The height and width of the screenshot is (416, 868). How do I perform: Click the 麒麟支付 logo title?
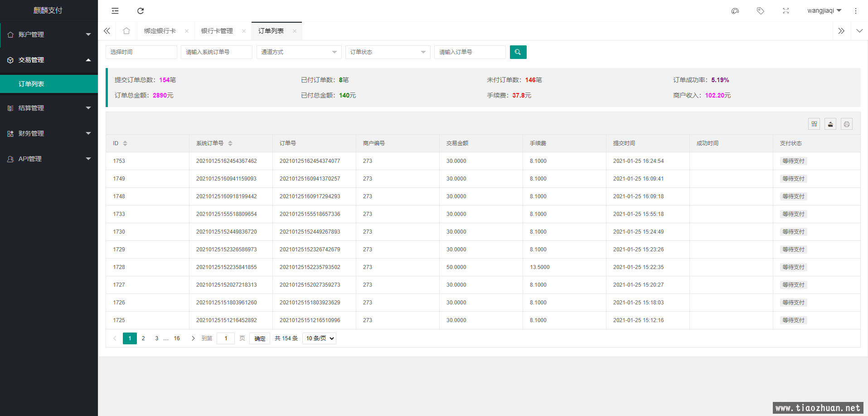click(48, 10)
